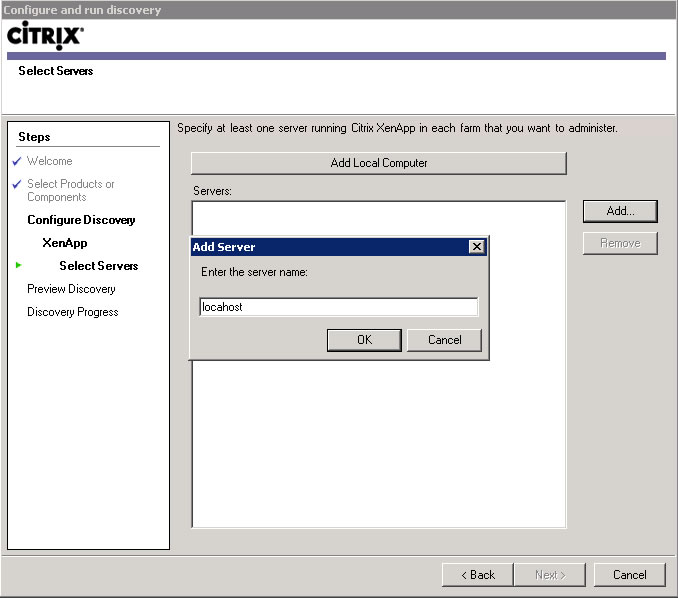This screenshot has width=678, height=598.
Task: Click Configure Discovery step
Action: pos(81,220)
